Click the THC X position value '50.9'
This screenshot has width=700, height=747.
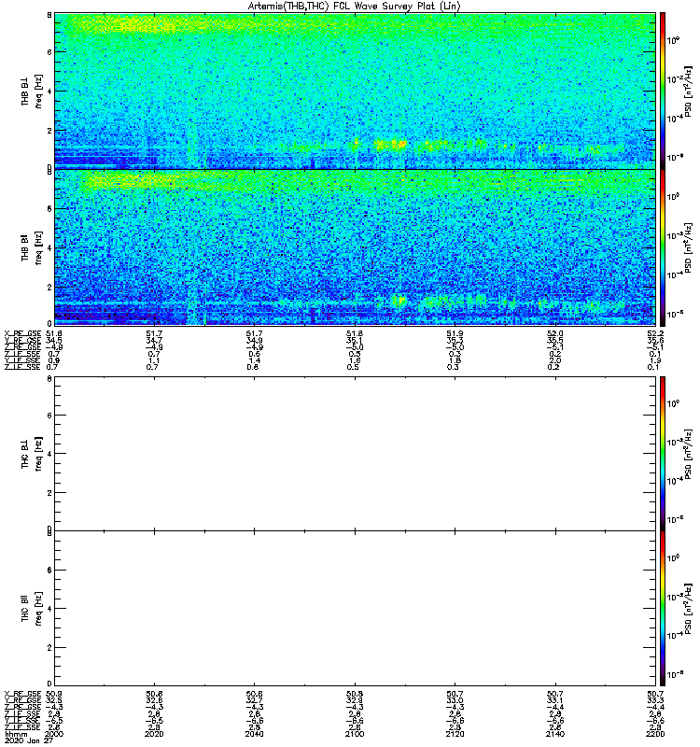pos(53,694)
